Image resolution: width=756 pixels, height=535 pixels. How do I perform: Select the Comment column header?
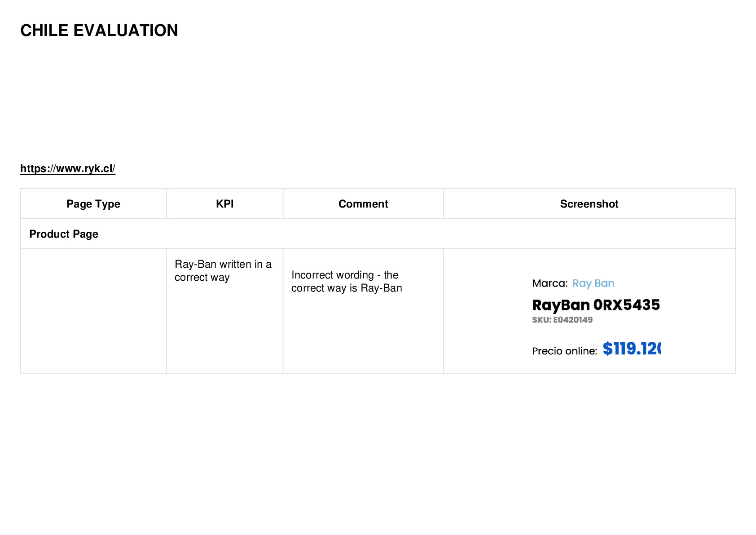pos(363,204)
